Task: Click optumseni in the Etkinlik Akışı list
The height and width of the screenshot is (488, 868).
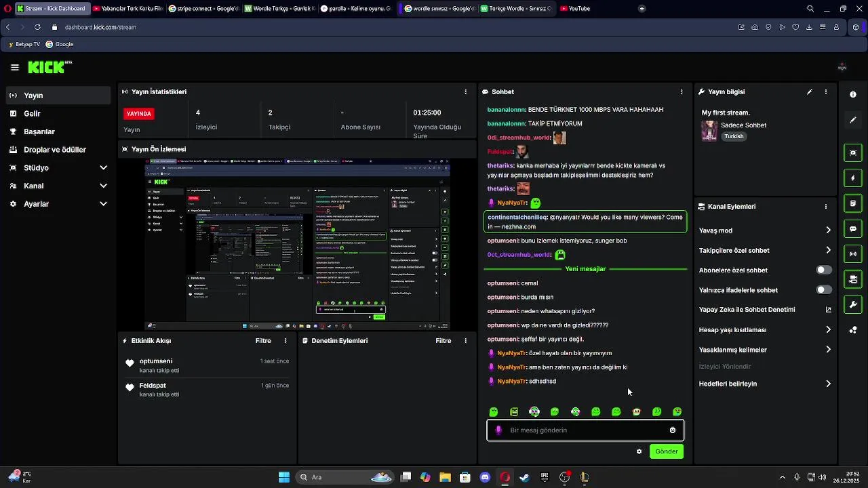Action: (156, 361)
